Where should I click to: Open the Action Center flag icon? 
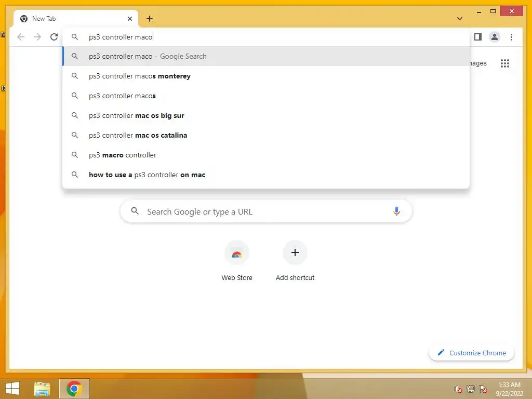[483, 389]
